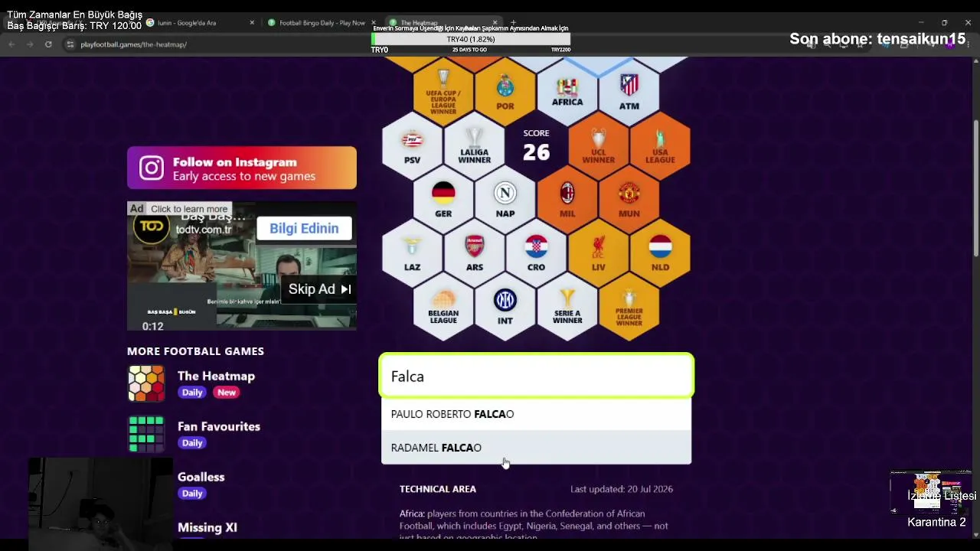Open the Missing XI game link
The width and height of the screenshot is (980, 551).
(207, 527)
